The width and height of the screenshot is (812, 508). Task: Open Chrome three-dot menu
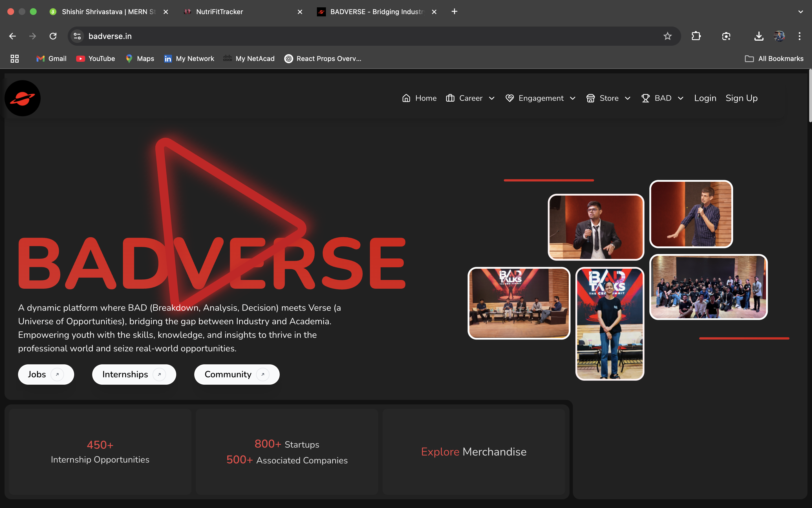[800, 36]
